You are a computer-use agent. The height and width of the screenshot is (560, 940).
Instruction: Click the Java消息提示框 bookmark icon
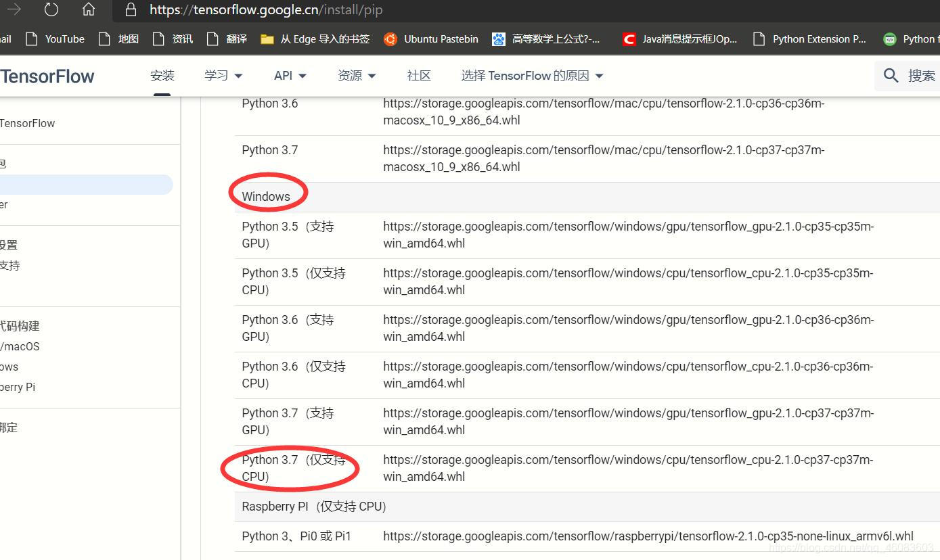629,39
